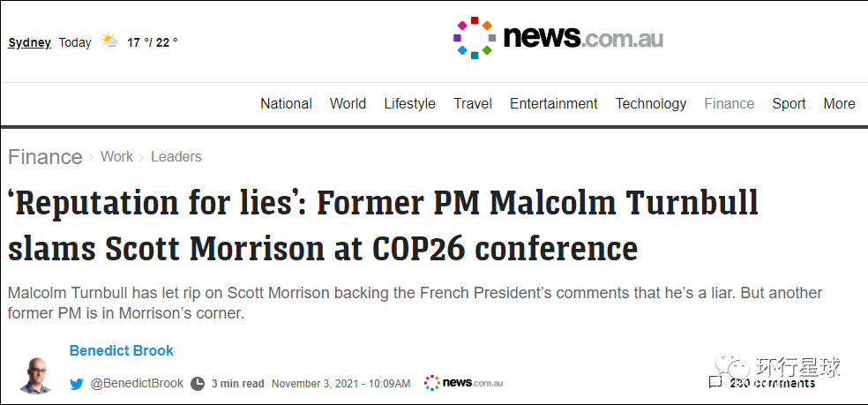Go to the World section
This screenshot has width=868, height=405.
click(348, 103)
